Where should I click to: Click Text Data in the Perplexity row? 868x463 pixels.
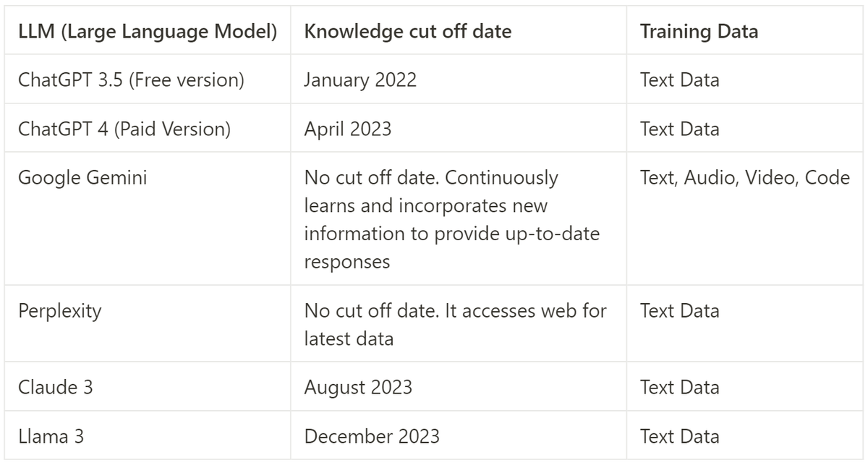[x=679, y=311]
